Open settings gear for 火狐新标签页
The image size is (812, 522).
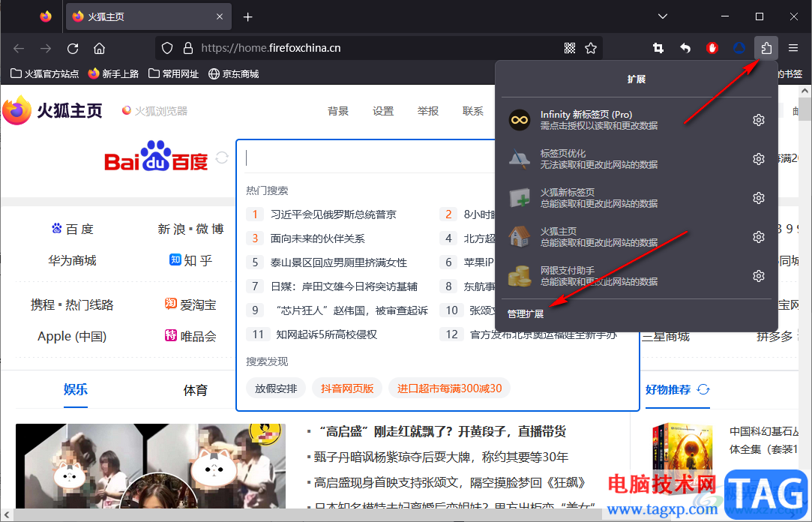(x=759, y=198)
